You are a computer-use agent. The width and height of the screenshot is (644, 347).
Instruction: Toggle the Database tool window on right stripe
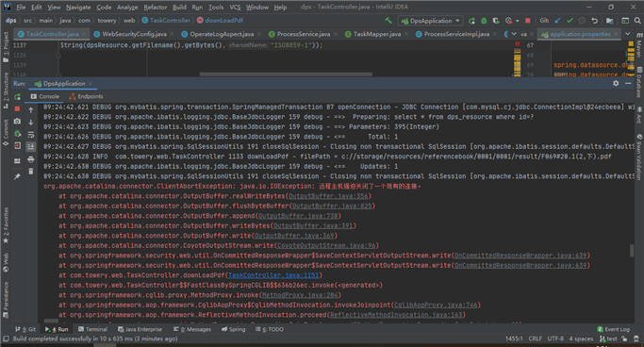[x=639, y=82]
